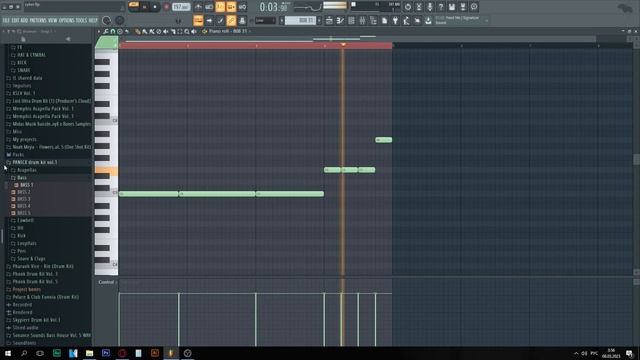
Task: Toggle the piano roll snap magnet
Action: pos(113,31)
